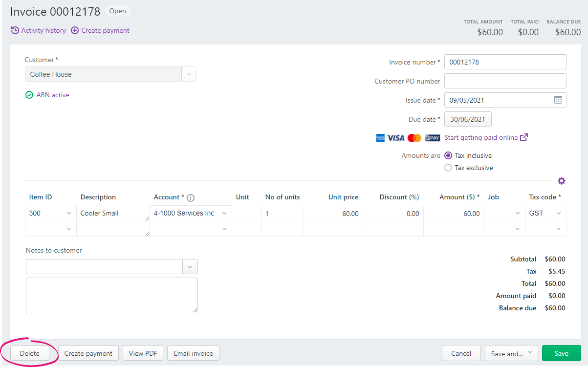Click the purple column settings gear
This screenshot has height=367, width=588.
pos(562,181)
